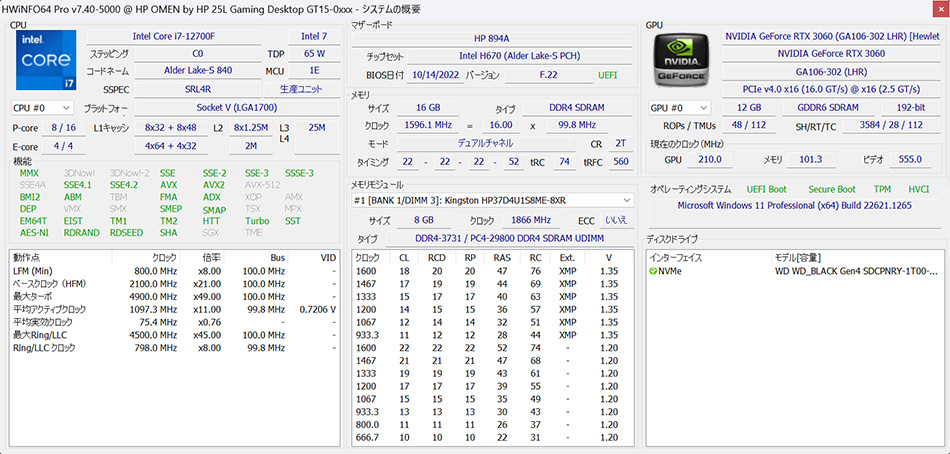The height and width of the screenshot is (454, 950).
Task: Expand the memory module BANK 1/DIMM 3 dropdown
Action: pos(493,200)
